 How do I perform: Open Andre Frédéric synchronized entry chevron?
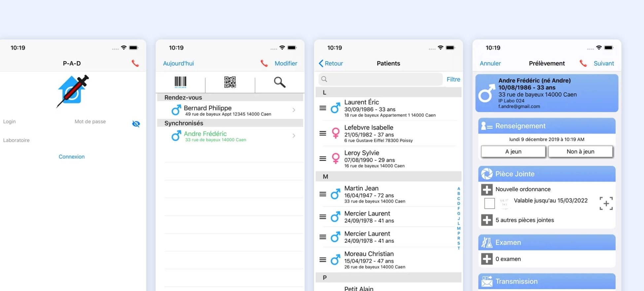(x=294, y=136)
